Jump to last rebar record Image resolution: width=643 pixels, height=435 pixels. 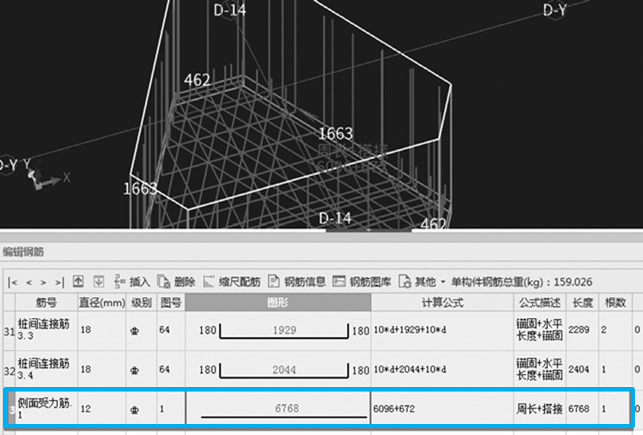[x=59, y=282]
